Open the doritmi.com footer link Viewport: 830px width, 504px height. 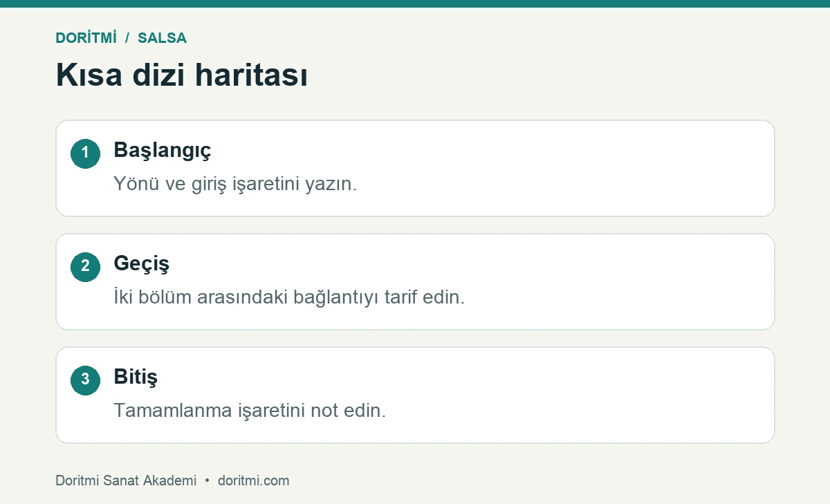253,480
